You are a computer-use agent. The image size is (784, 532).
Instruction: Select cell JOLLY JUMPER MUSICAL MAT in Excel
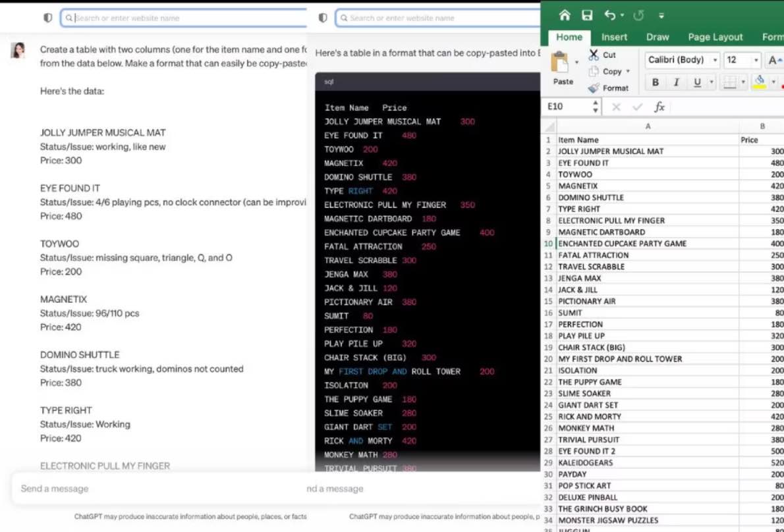tap(648, 151)
